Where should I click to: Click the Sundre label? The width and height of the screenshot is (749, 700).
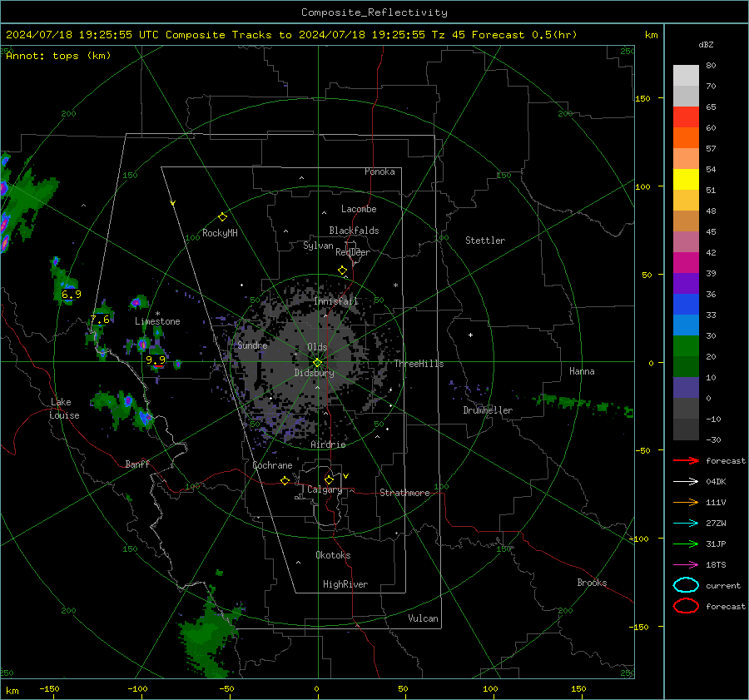tap(252, 345)
